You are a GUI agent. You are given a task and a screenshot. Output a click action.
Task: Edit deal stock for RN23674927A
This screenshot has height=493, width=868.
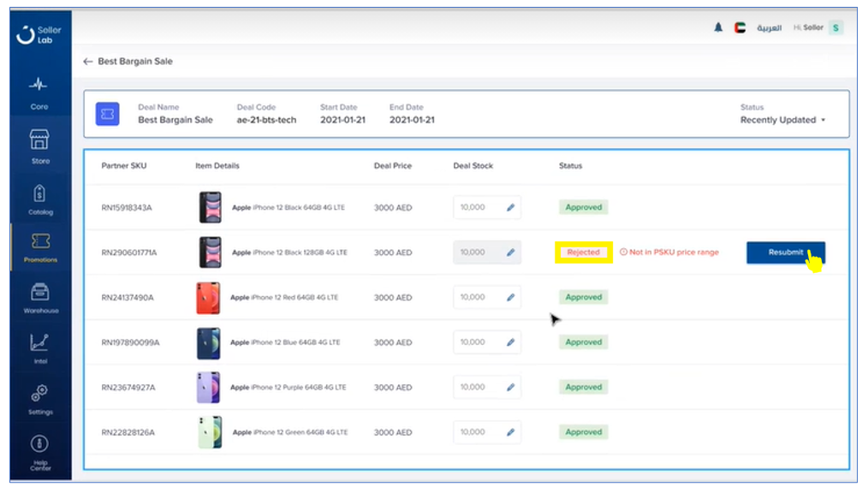[x=510, y=387]
